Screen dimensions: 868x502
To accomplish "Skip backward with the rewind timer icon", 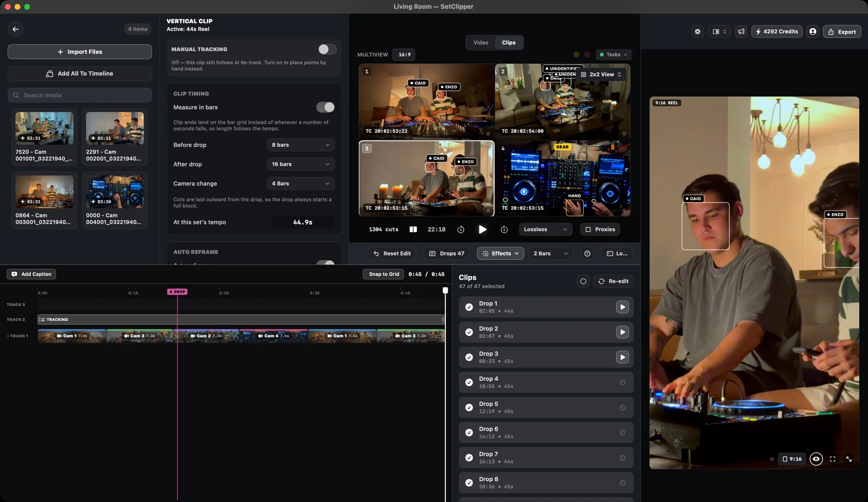I will 461,230.
